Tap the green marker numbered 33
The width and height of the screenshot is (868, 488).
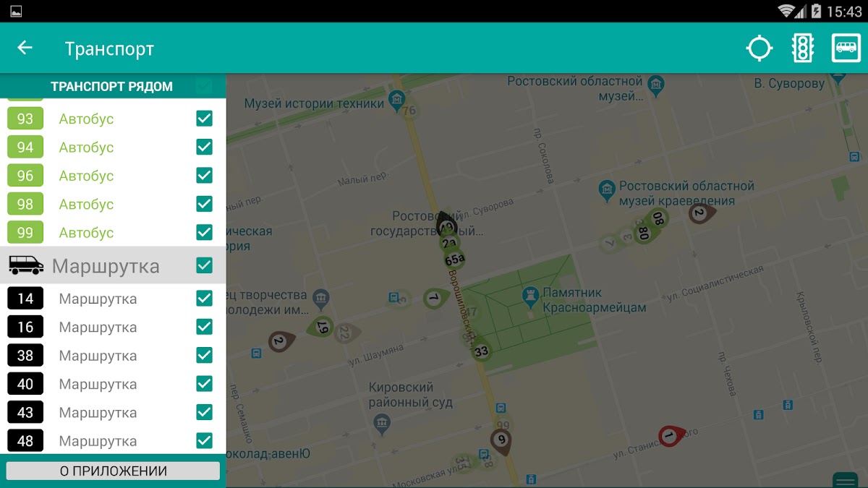click(481, 351)
